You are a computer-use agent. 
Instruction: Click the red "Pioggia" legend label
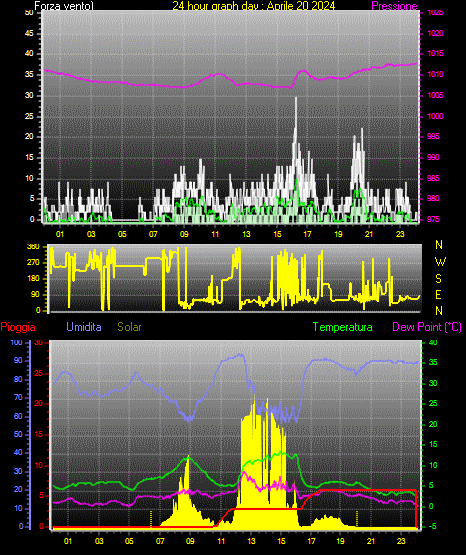point(18,327)
